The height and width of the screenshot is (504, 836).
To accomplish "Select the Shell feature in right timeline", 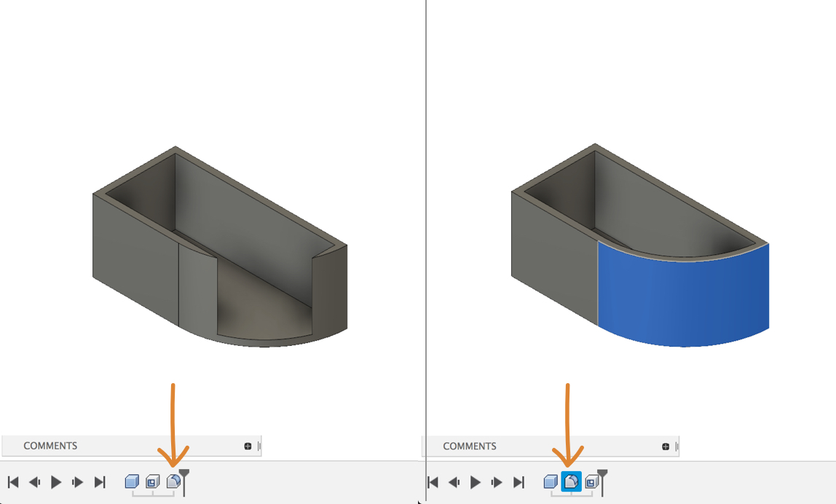I will click(x=592, y=481).
